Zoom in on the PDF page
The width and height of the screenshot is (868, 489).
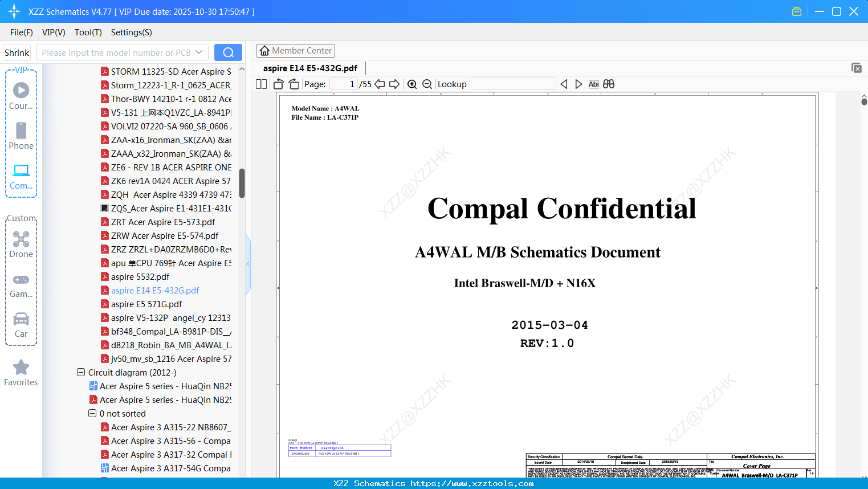[412, 84]
